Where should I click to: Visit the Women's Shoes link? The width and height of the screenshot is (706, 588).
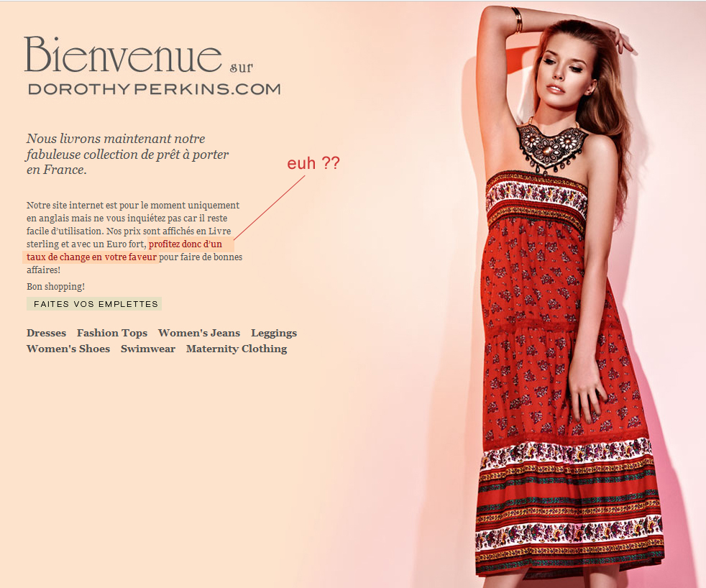[68, 349]
